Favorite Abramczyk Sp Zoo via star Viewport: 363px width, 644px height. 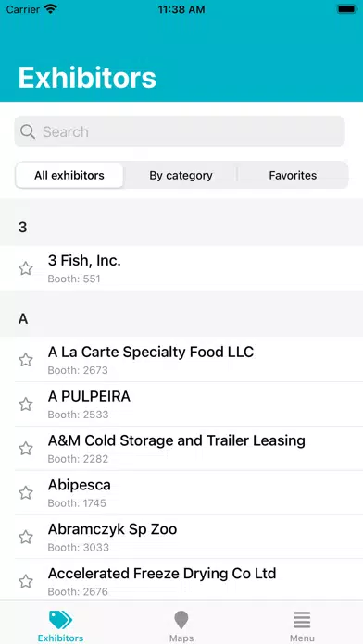click(x=26, y=538)
